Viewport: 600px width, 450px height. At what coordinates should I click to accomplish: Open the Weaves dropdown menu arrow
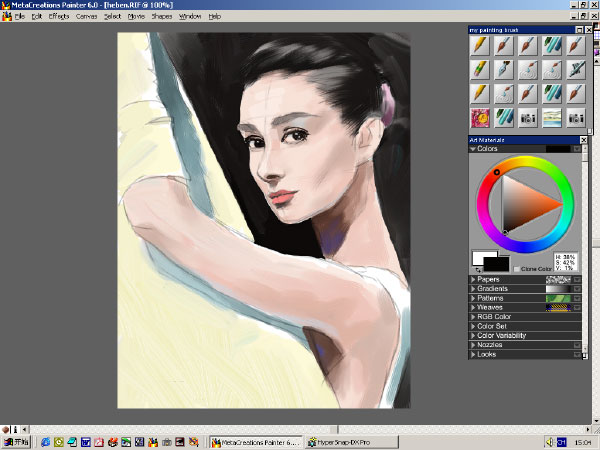pyautogui.click(x=577, y=307)
